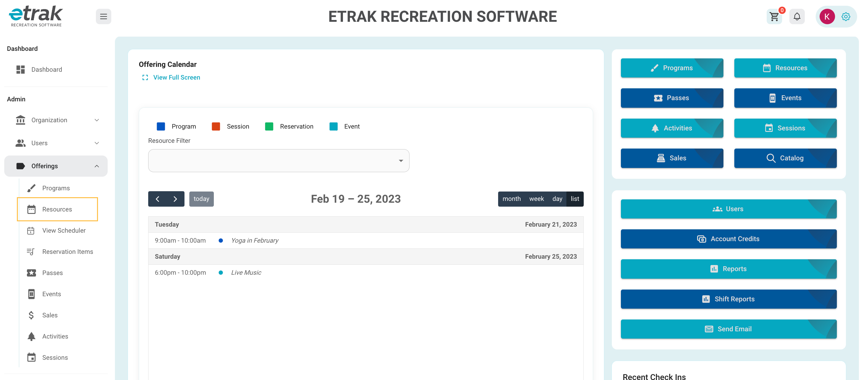Open the Resource Filter dropdown

pos(279,161)
